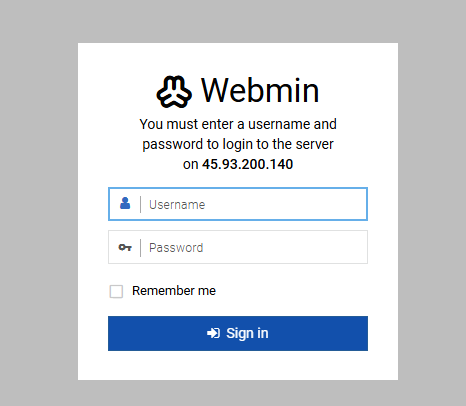
Task: Select the server IP 45.93.200.140 text
Action: tap(247, 164)
